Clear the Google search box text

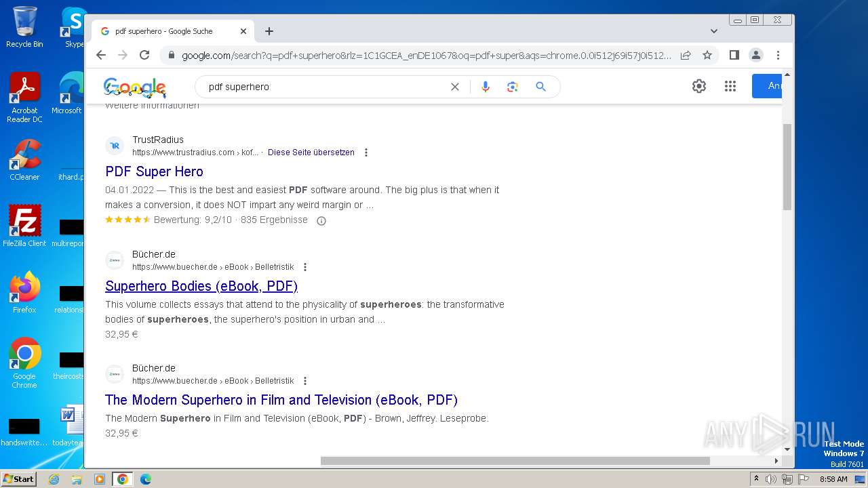(455, 87)
